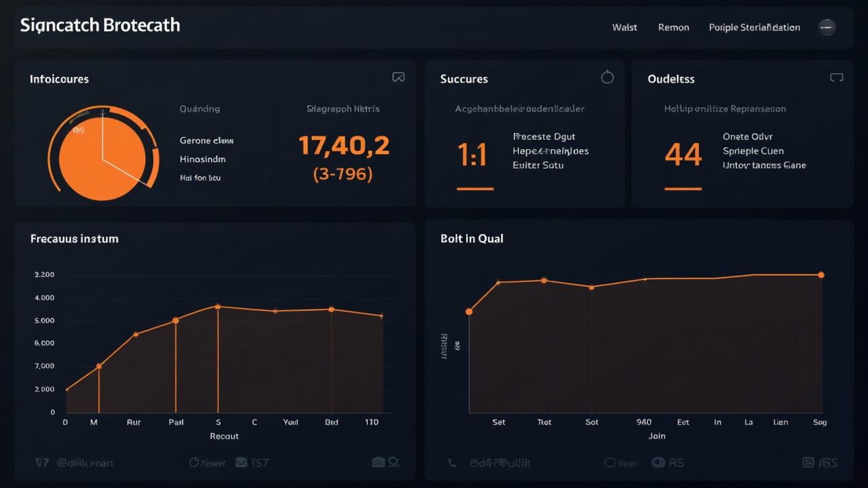
Task: Expand the Poriple Sterlandation menu
Action: pyautogui.click(x=754, y=28)
